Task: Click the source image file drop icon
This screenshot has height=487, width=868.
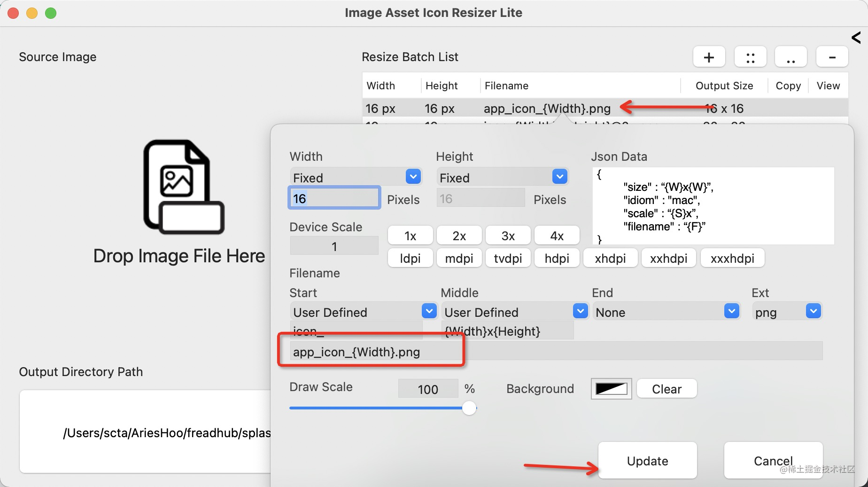Action: pyautogui.click(x=184, y=187)
